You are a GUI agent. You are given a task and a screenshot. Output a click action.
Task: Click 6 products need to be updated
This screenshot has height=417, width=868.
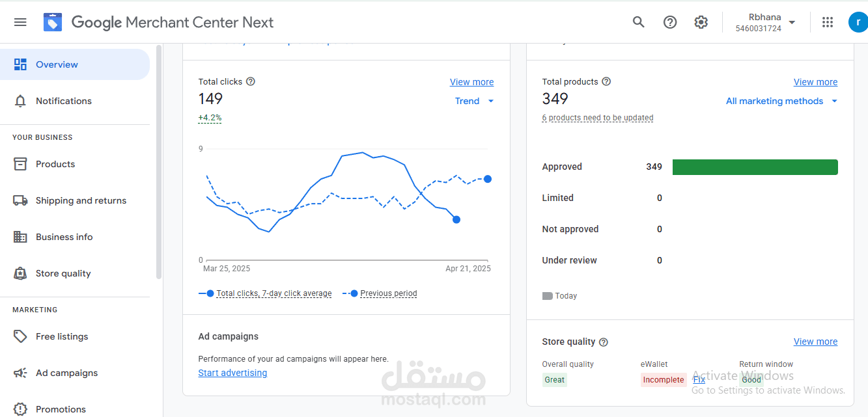tap(598, 118)
